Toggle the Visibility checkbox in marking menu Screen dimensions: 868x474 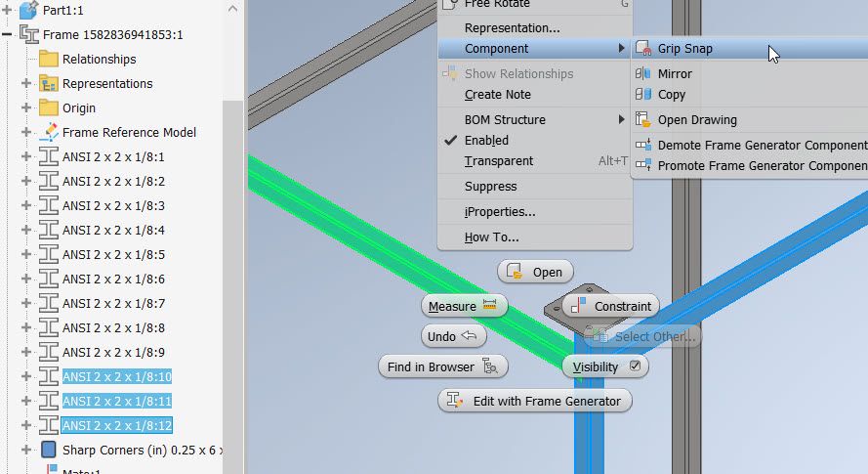(635, 366)
